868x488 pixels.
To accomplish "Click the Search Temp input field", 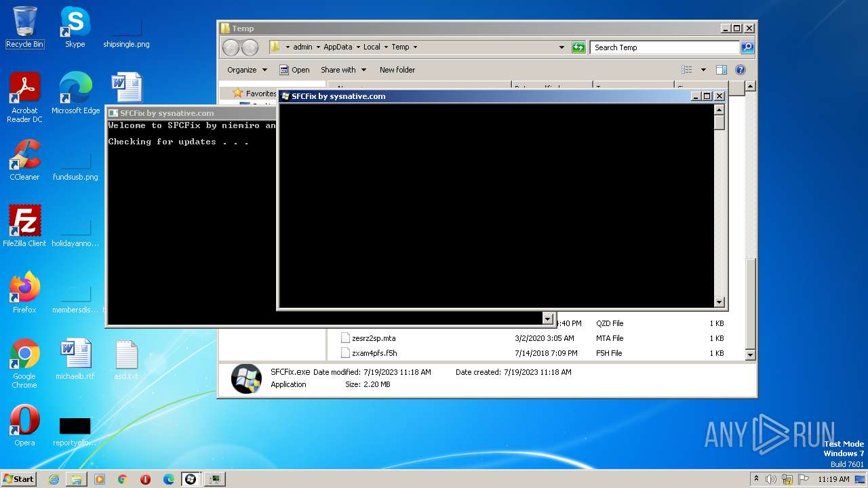I will coord(665,47).
